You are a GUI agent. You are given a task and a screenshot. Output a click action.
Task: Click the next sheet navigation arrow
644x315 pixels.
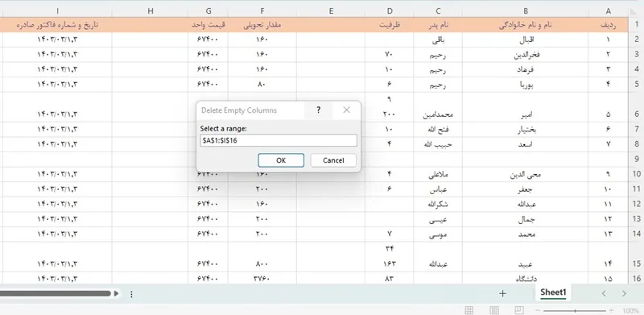point(624,293)
